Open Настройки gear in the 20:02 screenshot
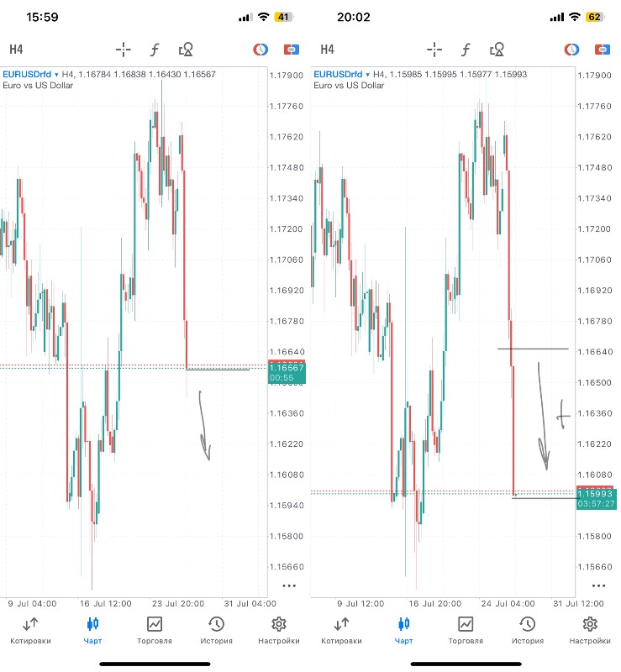This screenshot has height=672, width=621. tap(590, 629)
